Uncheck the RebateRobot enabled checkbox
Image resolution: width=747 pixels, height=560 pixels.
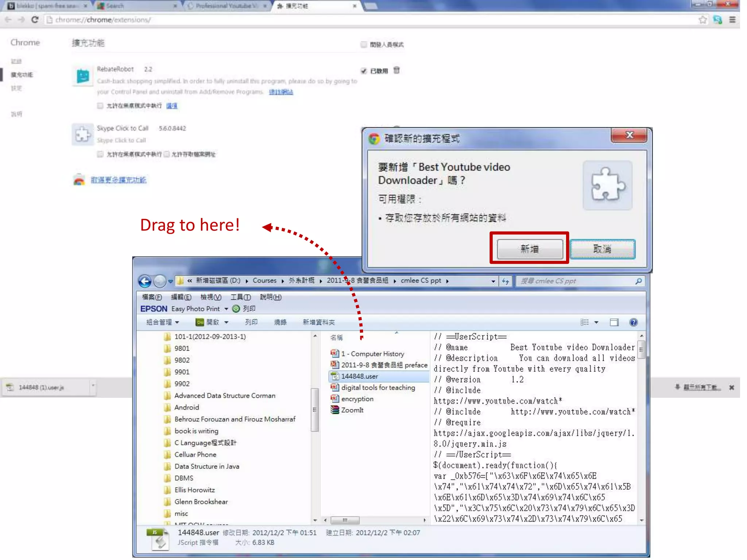[364, 71]
